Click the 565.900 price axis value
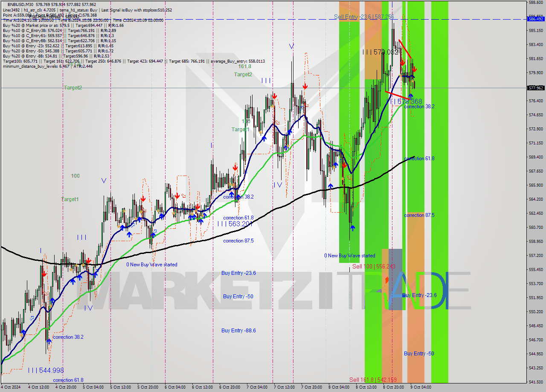This screenshot has height=392, width=546. 536,185
